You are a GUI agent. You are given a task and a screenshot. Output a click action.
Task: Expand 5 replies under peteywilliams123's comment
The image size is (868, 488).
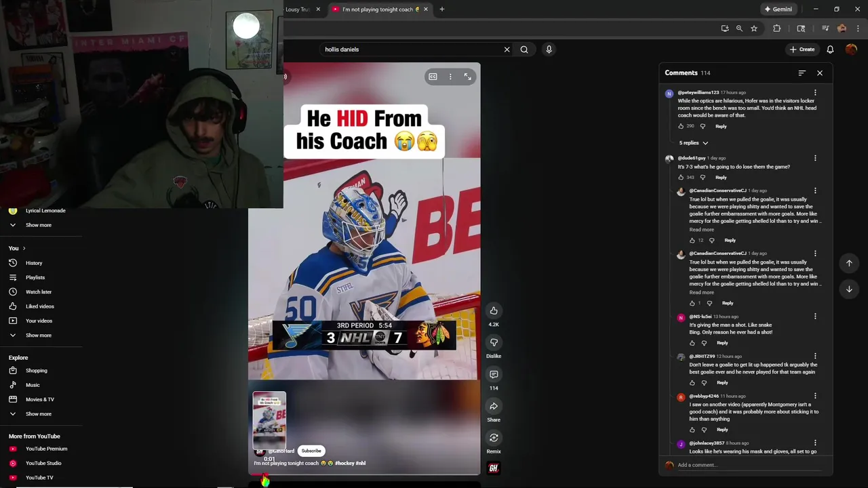694,143
